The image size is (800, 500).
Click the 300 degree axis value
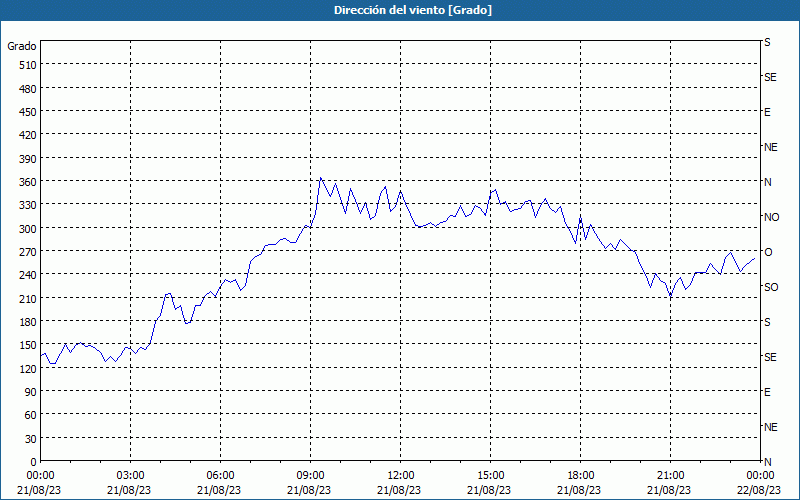pos(29,229)
